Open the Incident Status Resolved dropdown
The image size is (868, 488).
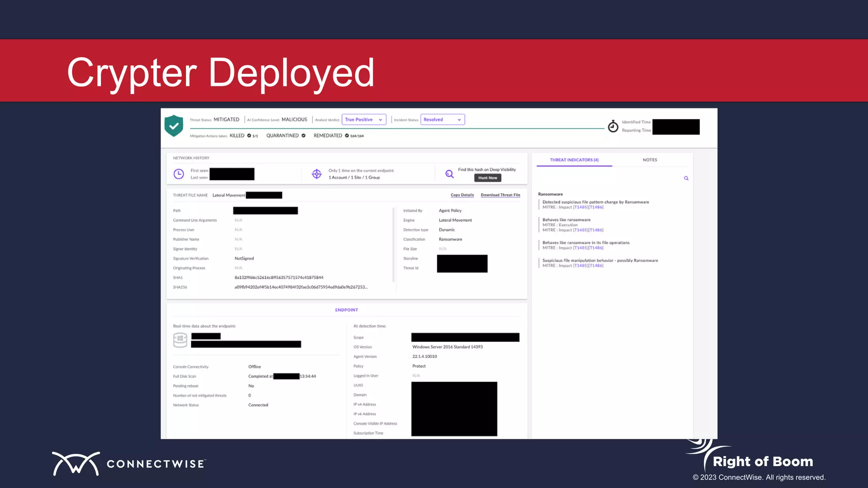coord(442,120)
